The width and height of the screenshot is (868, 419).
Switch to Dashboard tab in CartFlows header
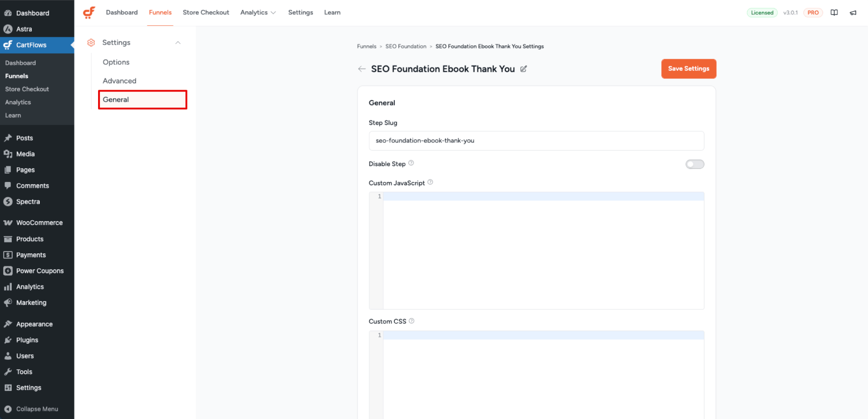click(122, 13)
